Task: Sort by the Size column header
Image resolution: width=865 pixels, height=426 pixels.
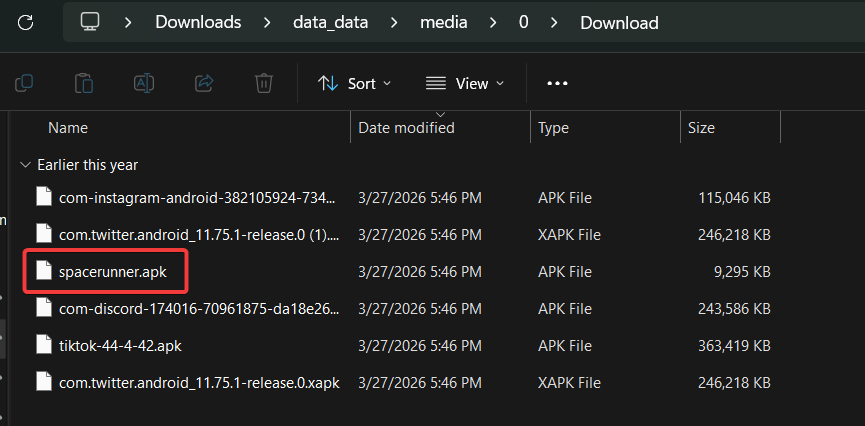Action: (701, 128)
